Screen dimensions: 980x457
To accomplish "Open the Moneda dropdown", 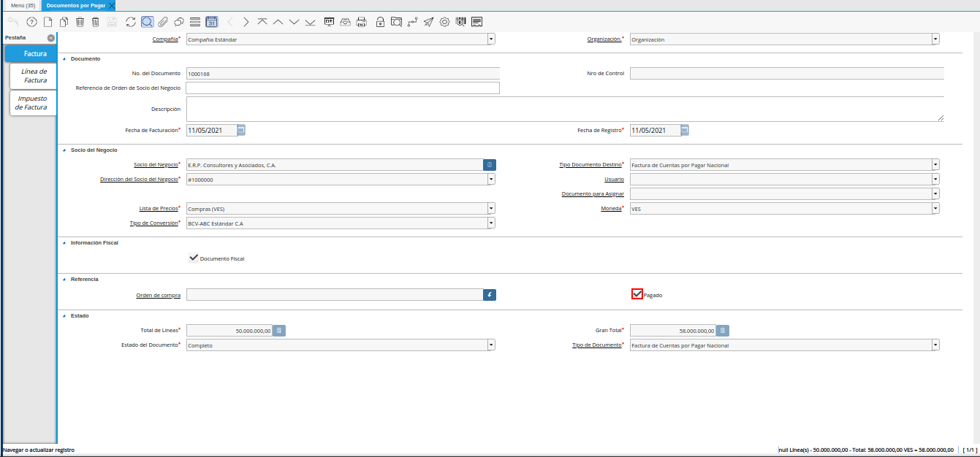I will 935,208.
